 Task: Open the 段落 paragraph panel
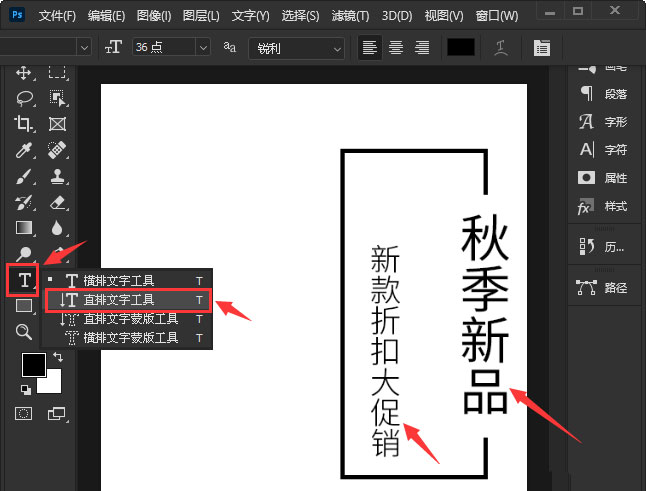pyautogui.click(x=604, y=94)
